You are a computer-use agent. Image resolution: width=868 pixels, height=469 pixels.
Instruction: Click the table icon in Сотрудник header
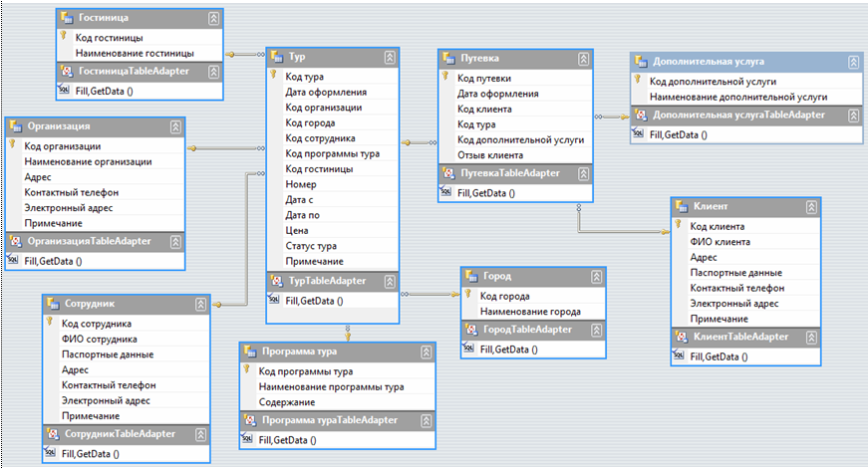point(50,304)
